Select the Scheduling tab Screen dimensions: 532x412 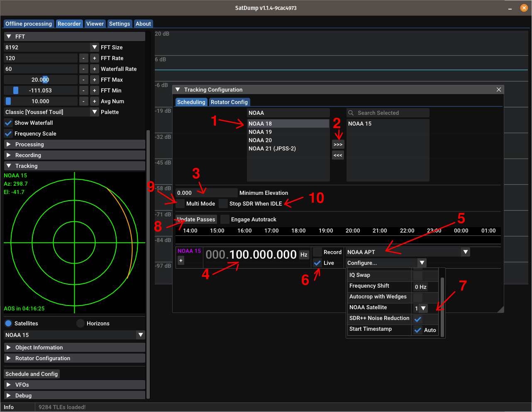pos(191,102)
